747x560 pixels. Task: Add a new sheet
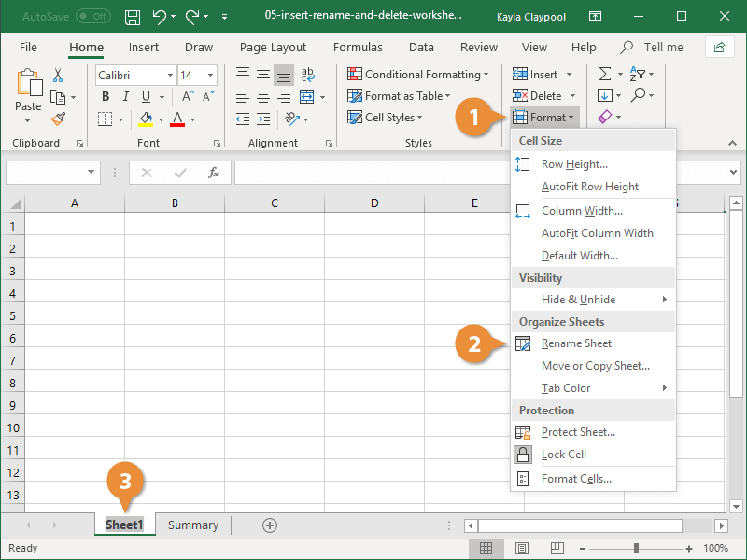[x=270, y=525]
